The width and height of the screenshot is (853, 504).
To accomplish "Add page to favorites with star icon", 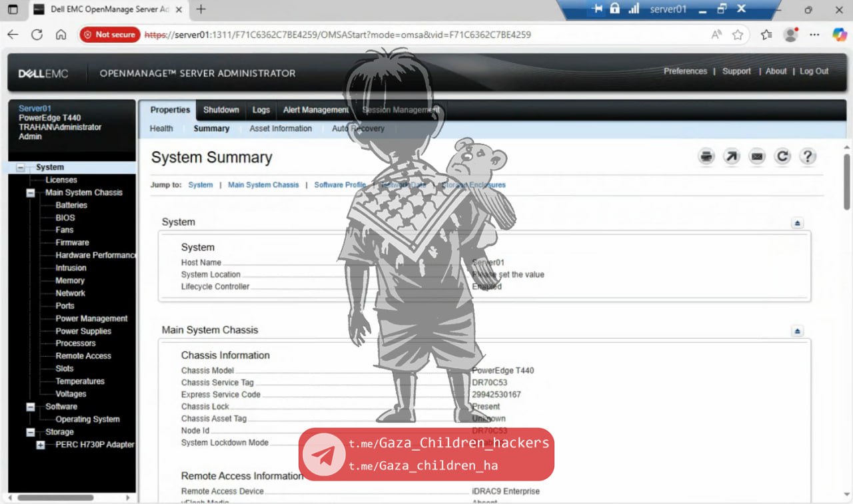I will 738,35.
